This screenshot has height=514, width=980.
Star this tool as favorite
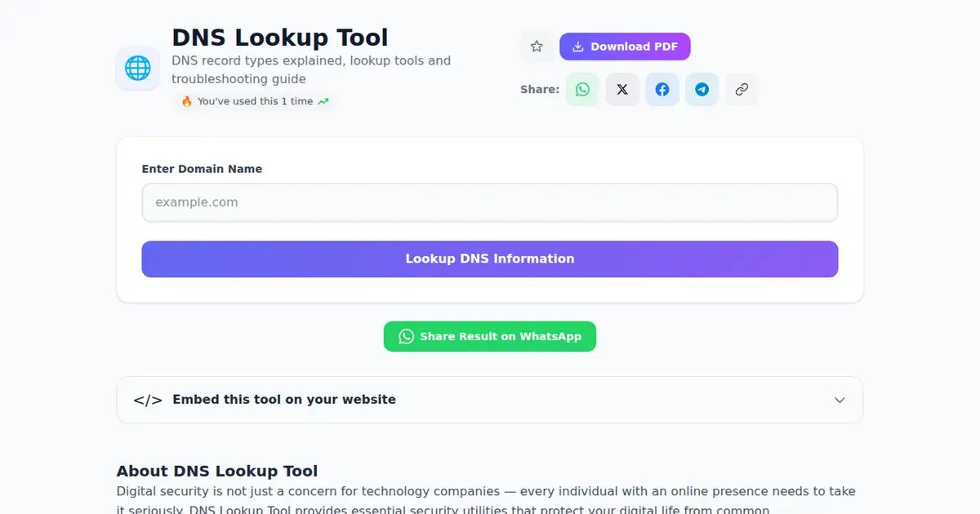click(537, 47)
